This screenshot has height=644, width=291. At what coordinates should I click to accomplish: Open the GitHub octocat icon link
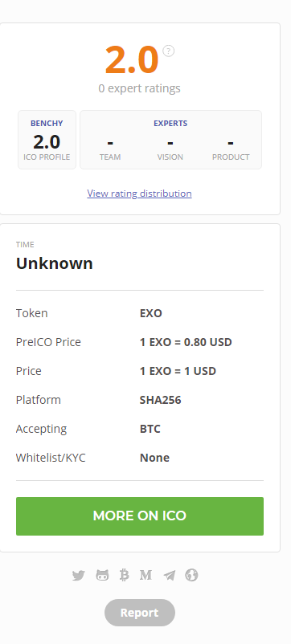(x=102, y=576)
